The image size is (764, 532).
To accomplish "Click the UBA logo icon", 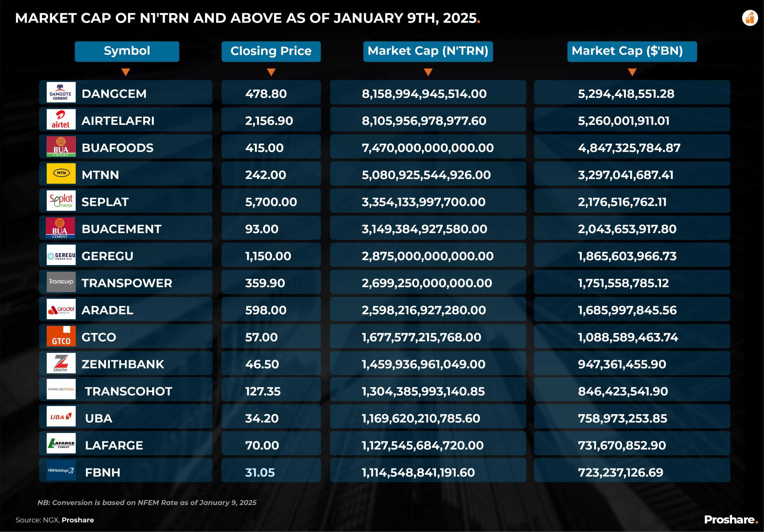I will coord(61,417).
